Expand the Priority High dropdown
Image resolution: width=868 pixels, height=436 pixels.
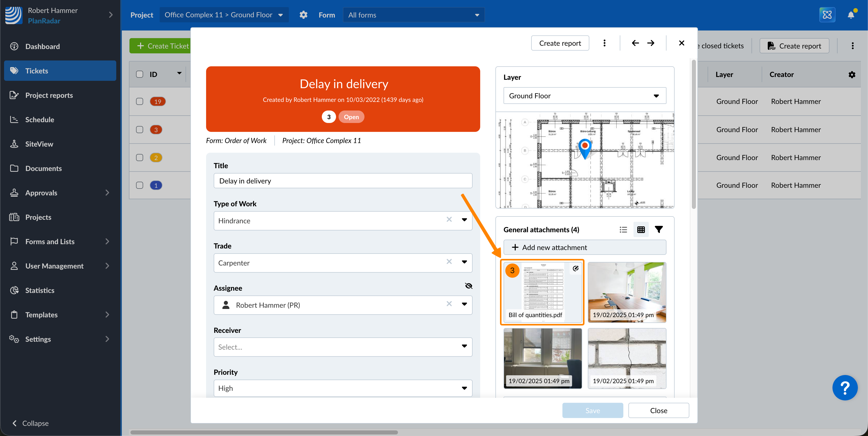click(343, 388)
